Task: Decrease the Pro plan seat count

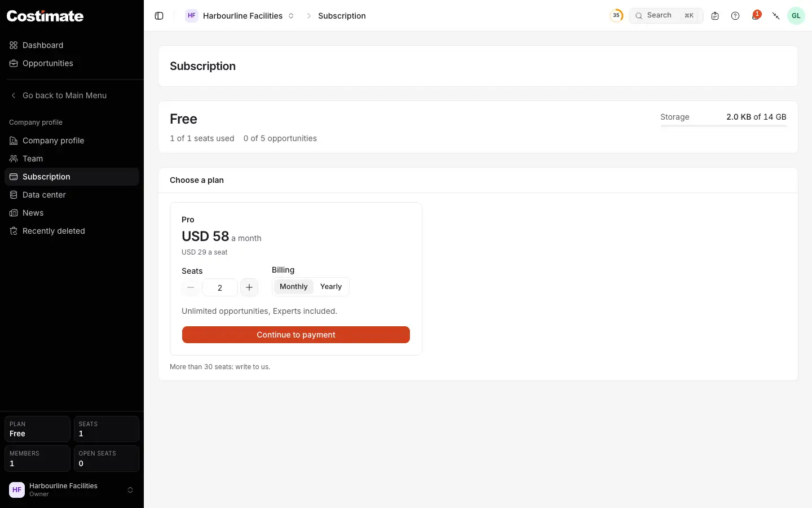Action: [x=191, y=287]
